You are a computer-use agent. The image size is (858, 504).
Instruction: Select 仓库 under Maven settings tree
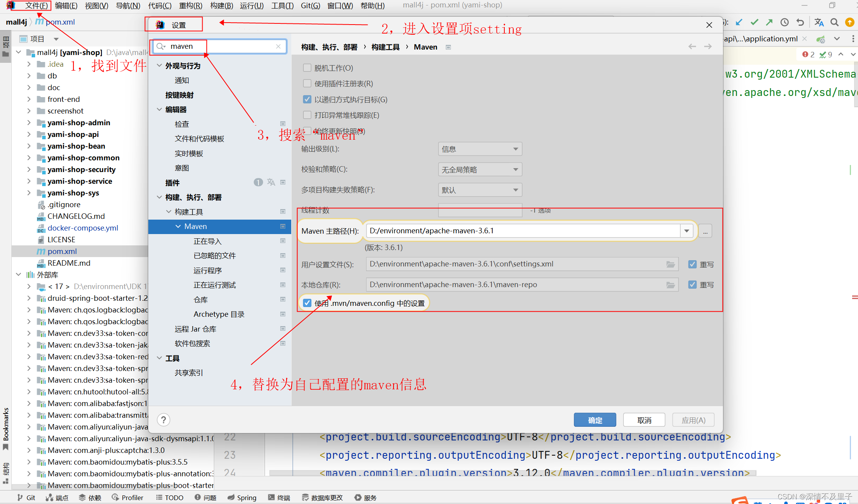click(x=201, y=300)
